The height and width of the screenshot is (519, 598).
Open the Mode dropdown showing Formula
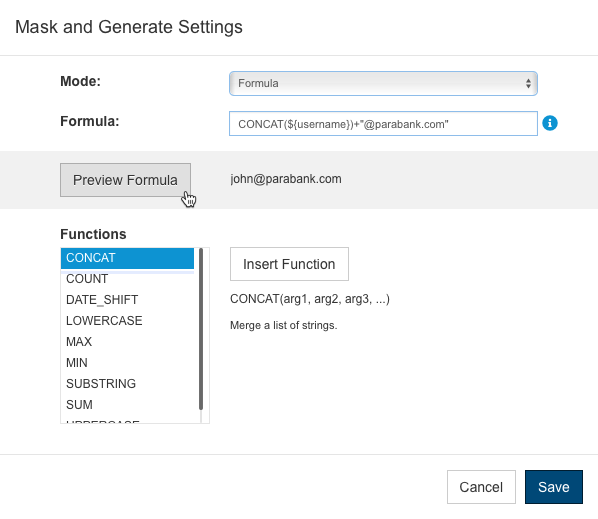(383, 83)
